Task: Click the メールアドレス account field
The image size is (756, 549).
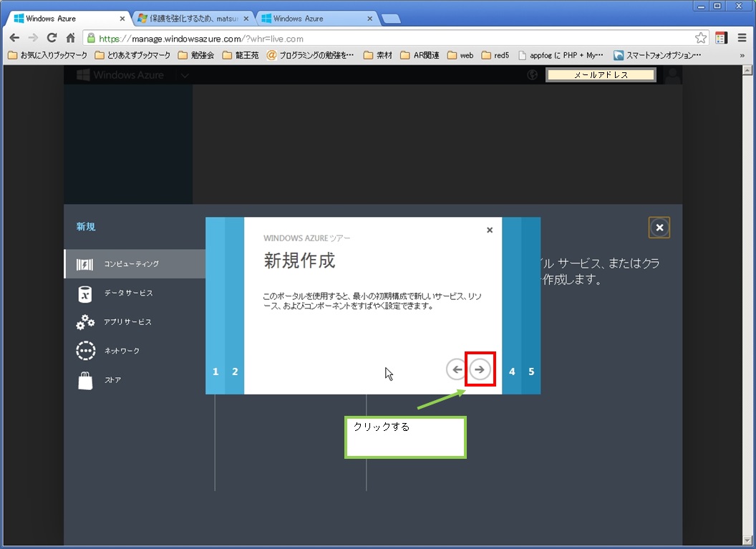Action: [x=601, y=74]
